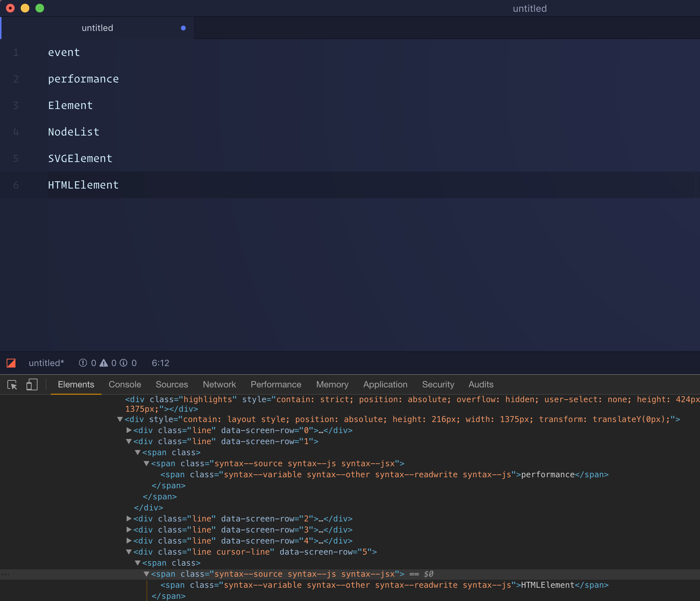Open the Audits tab

481,384
